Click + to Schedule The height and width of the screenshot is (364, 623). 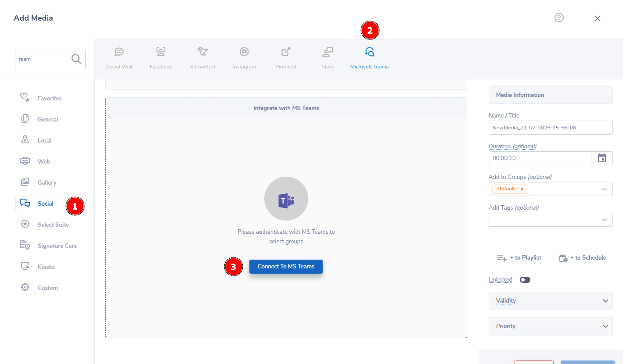coord(582,258)
